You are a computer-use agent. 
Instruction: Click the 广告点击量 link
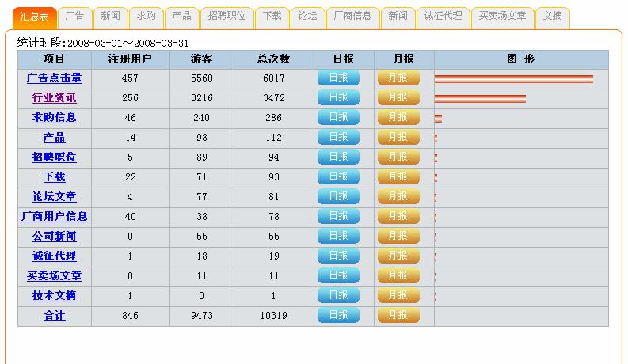coord(54,78)
